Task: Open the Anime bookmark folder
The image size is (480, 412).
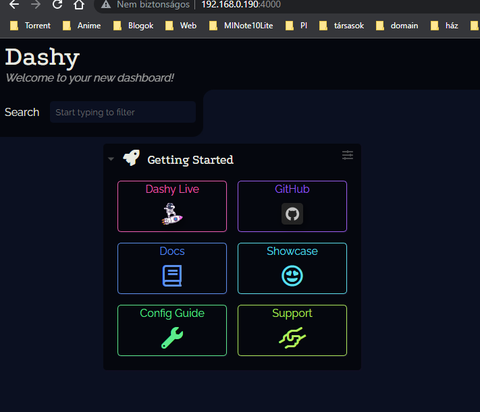Action: pos(82,26)
